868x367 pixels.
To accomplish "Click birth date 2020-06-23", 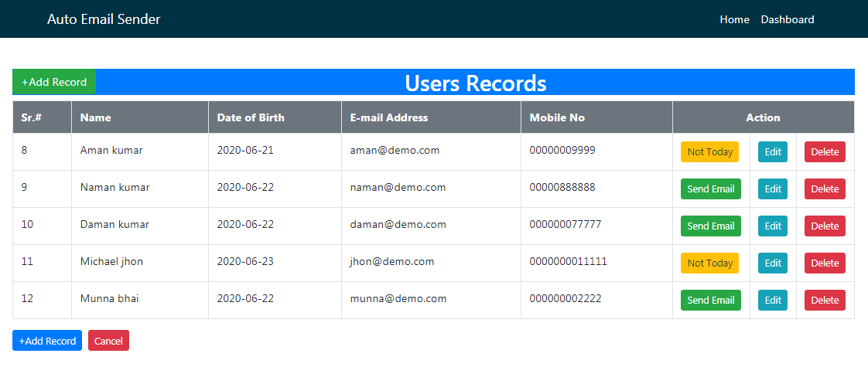I will (245, 261).
